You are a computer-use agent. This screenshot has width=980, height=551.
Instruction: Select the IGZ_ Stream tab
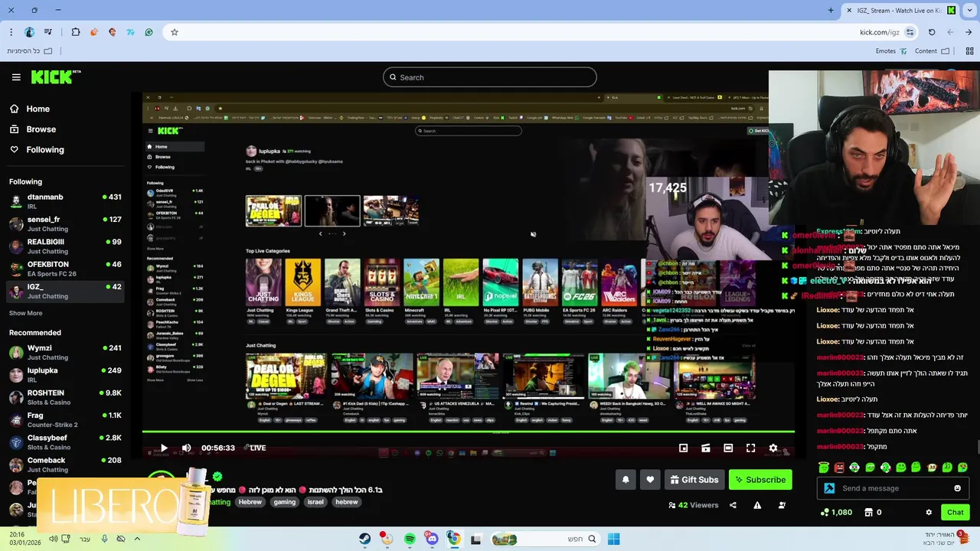coord(900,11)
